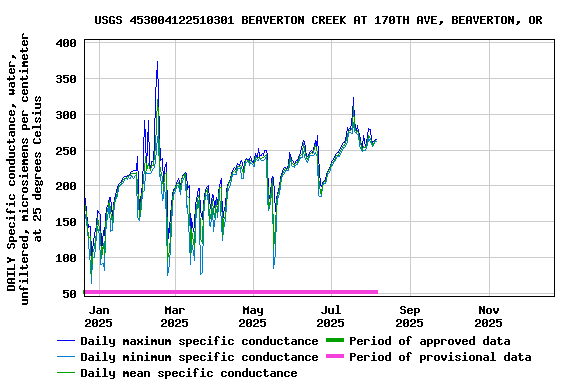Image resolution: width=576 pixels, height=384 pixels.
Task: Click the dark blue daily maximum legend line
Action: [66, 341]
